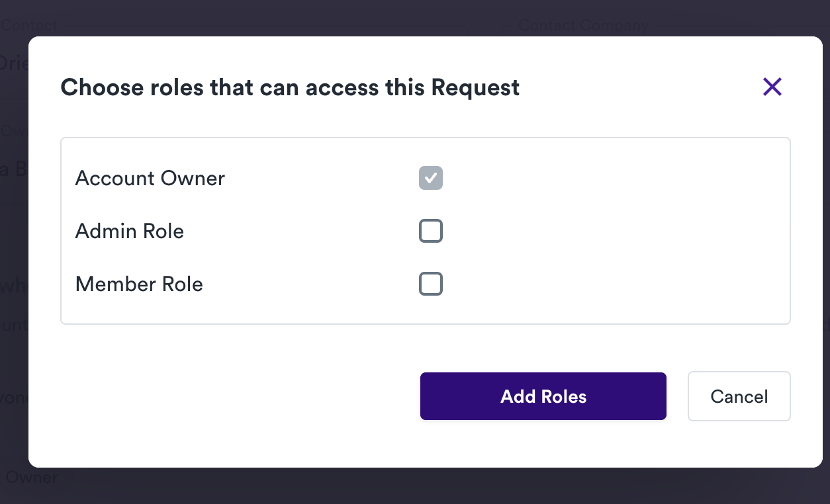Tick Admin Role to grant access

(431, 231)
